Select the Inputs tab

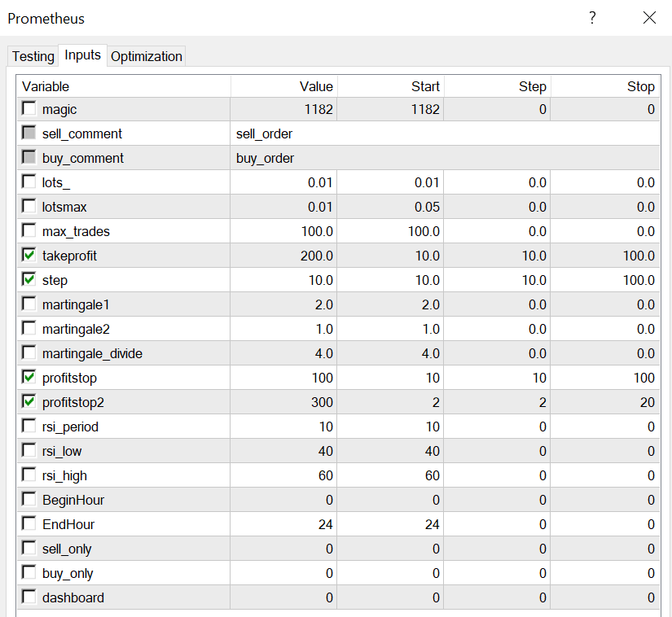click(82, 55)
